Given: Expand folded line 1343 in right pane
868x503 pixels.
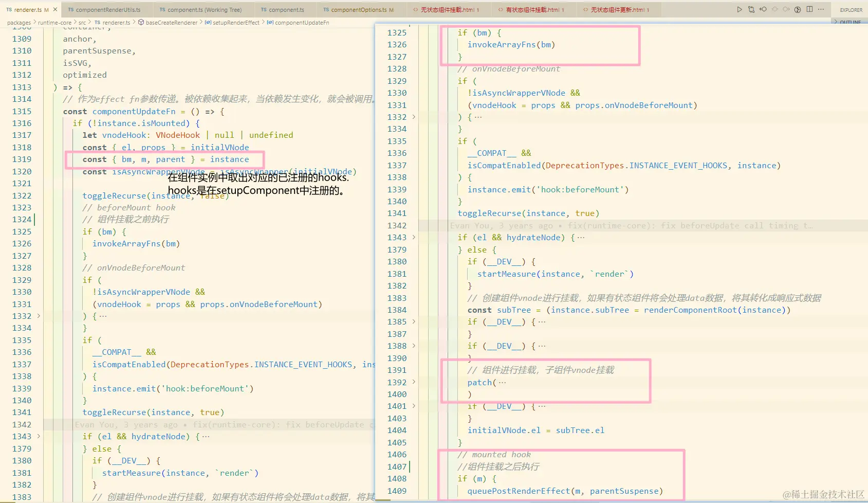Looking at the screenshot, I should click(x=414, y=237).
